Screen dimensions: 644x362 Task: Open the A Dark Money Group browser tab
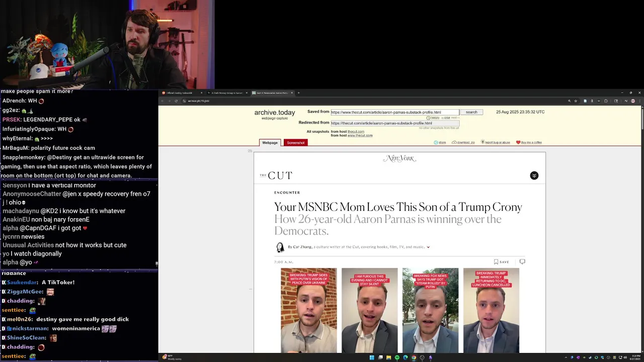click(226, 93)
